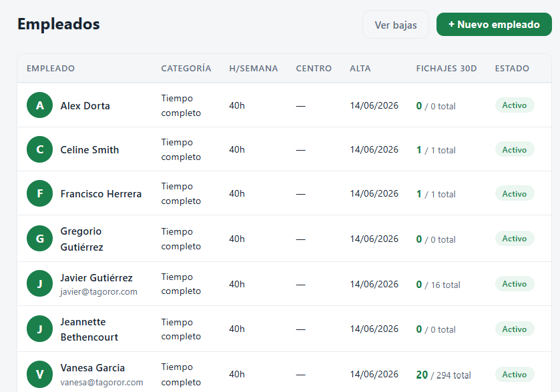Add a new employee with Nuevo empleado

coord(494,25)
